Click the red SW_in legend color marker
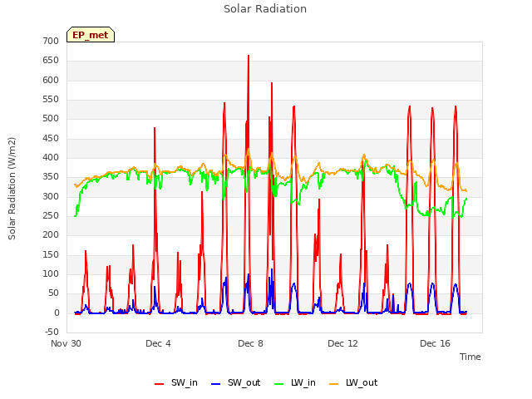This screenshot has height=399, width=532. click(159, 384)
